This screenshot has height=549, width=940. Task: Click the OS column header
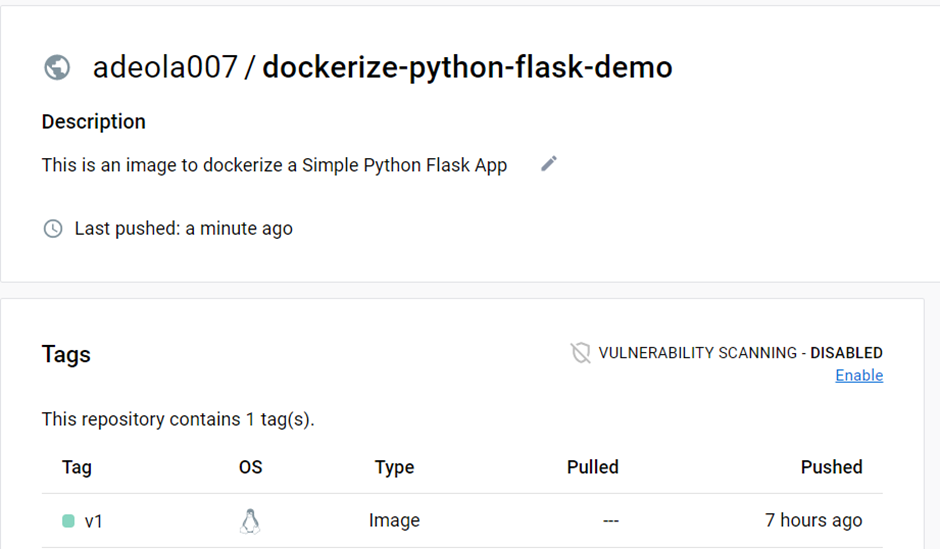pos(250,467)
